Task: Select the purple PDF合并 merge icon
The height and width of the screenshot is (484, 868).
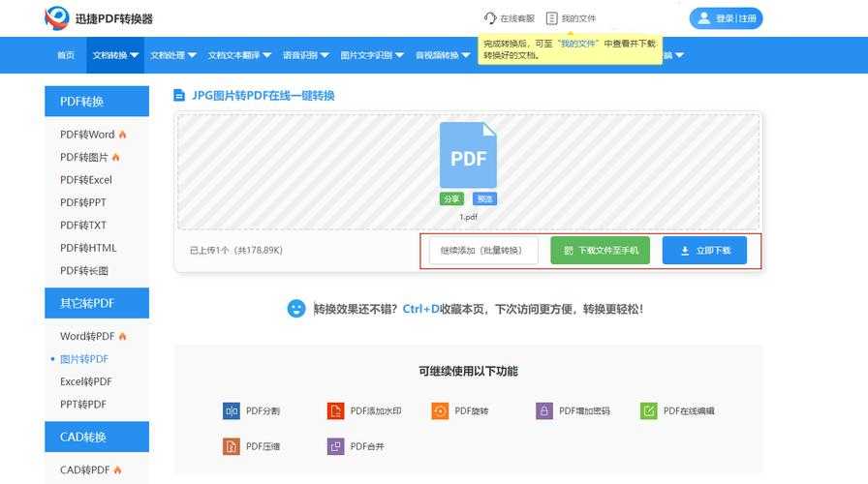Action: pos(335,446)
